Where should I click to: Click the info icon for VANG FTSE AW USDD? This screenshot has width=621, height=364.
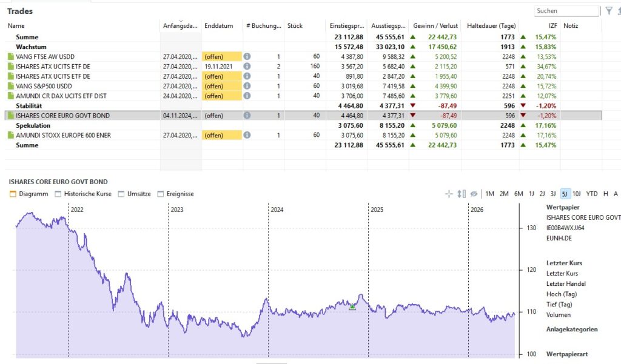(x=247, y=56)
